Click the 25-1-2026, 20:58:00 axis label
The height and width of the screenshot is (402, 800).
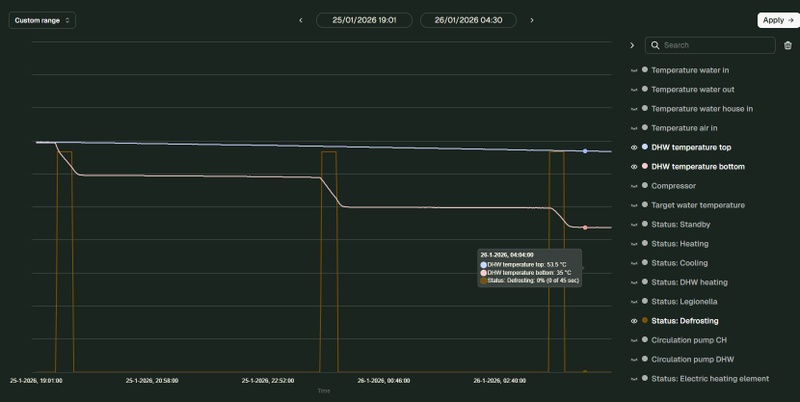152,381
